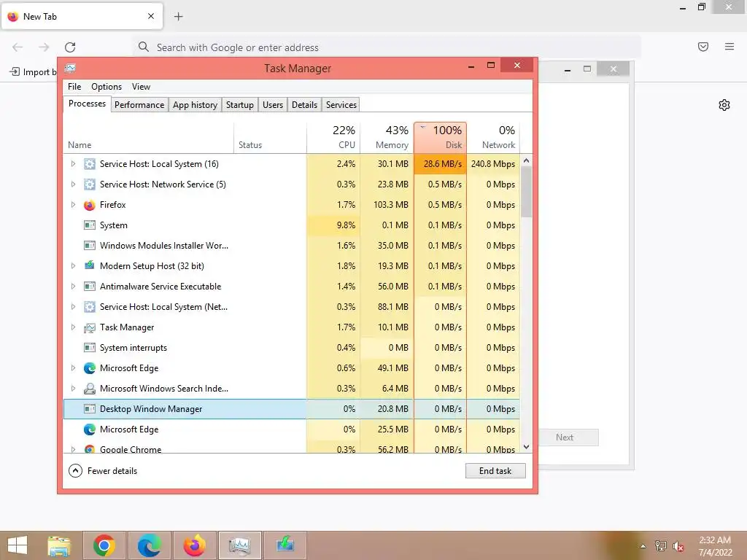This screenshot has height=560, width=747.
Task: Click the process list scrollbar up arrow
Action: tap(526, 160)
